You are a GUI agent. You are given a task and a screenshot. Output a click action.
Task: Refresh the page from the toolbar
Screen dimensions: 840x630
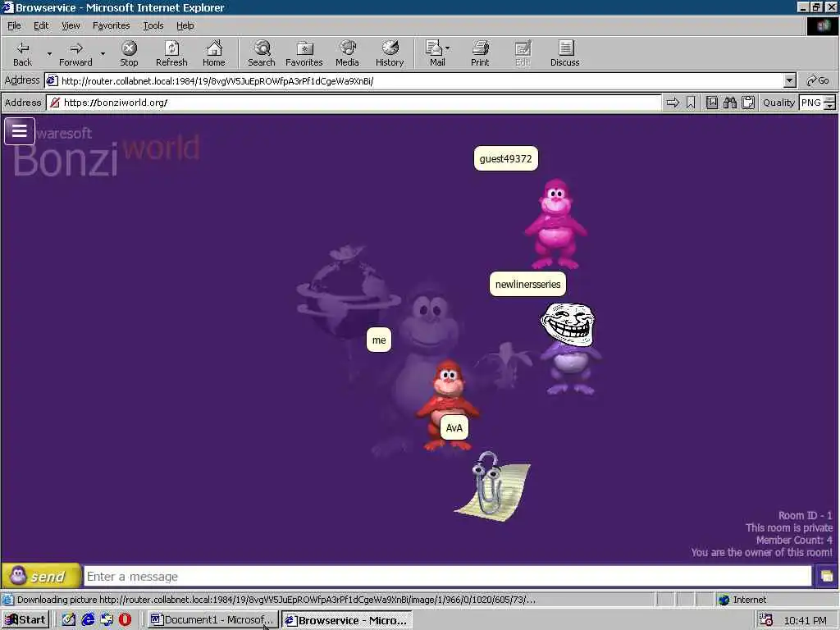(x=171, y=53)
